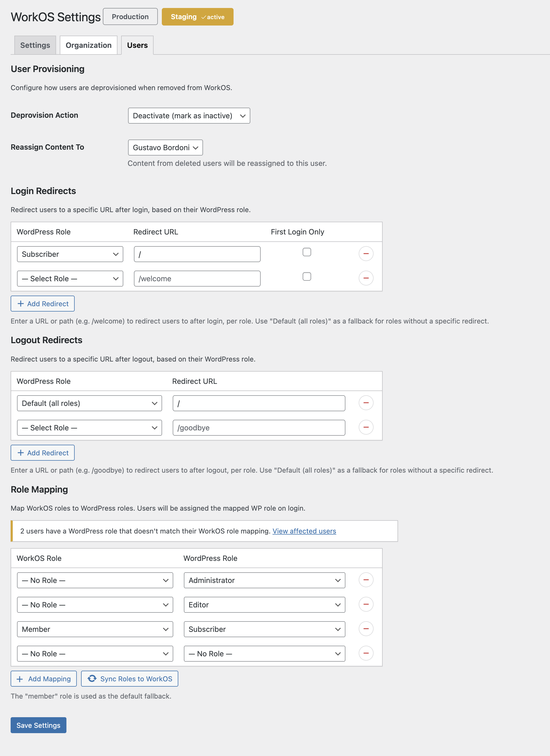Remove the Default (all roles) logout redirect
Screen dimensions: 550x756
(x=366, y=403)
